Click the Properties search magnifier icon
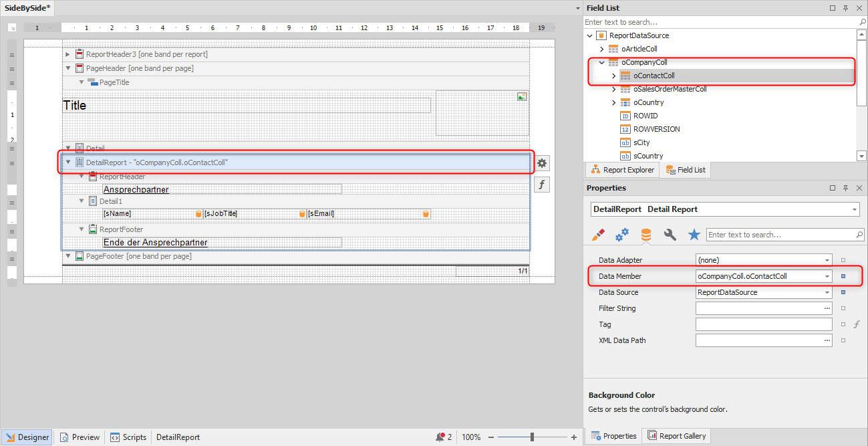Viewport: 868px width, 446px height. click(x=859, y=235)
